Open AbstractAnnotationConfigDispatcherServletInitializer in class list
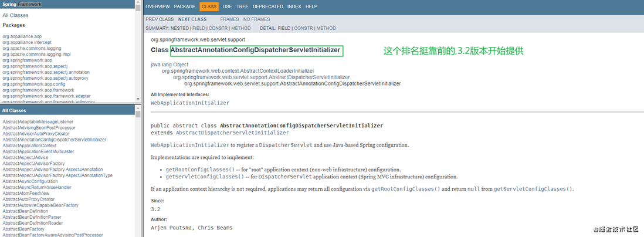Screen dimensions: 644x237 (x=54, y=140)
